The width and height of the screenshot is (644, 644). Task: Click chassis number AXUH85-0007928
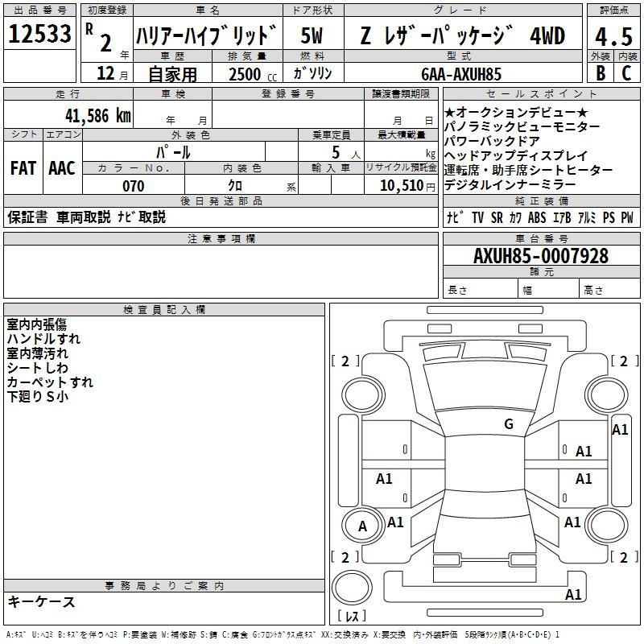[x=541, y=256]
